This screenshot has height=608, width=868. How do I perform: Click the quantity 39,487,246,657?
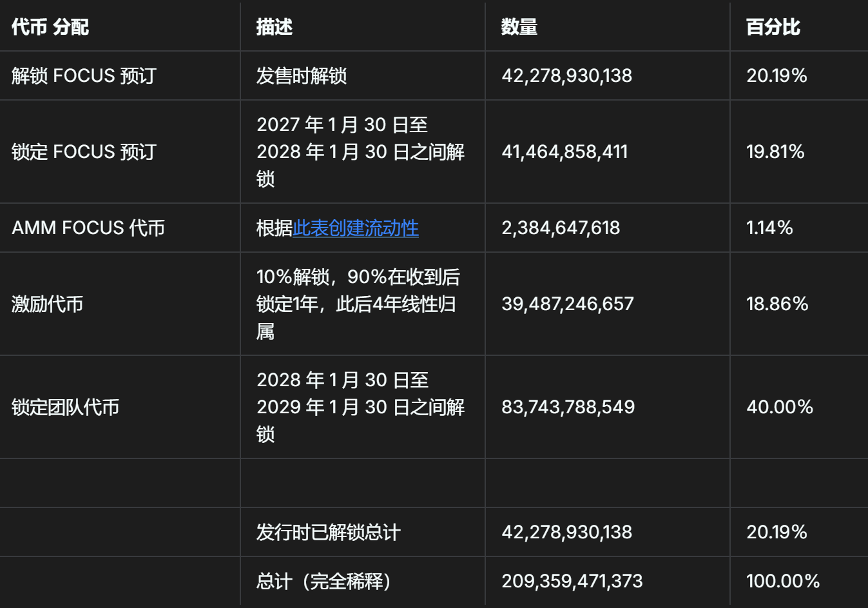[568, 304]
